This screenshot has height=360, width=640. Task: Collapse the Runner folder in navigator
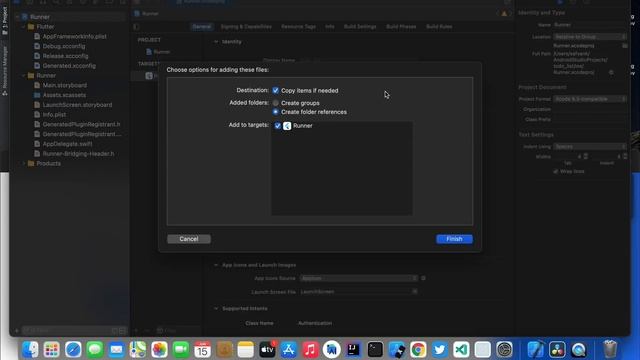click(24, 76)
